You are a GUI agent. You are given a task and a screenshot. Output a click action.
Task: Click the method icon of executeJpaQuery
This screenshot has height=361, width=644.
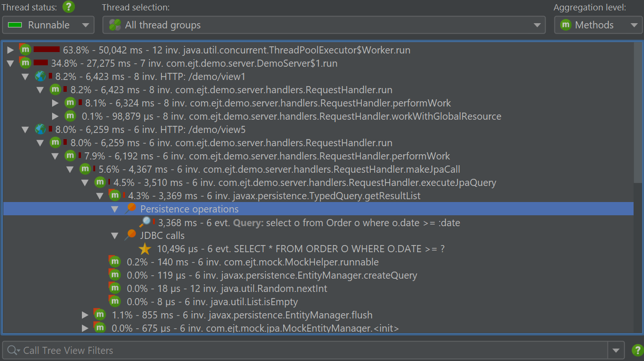[99, 182]
